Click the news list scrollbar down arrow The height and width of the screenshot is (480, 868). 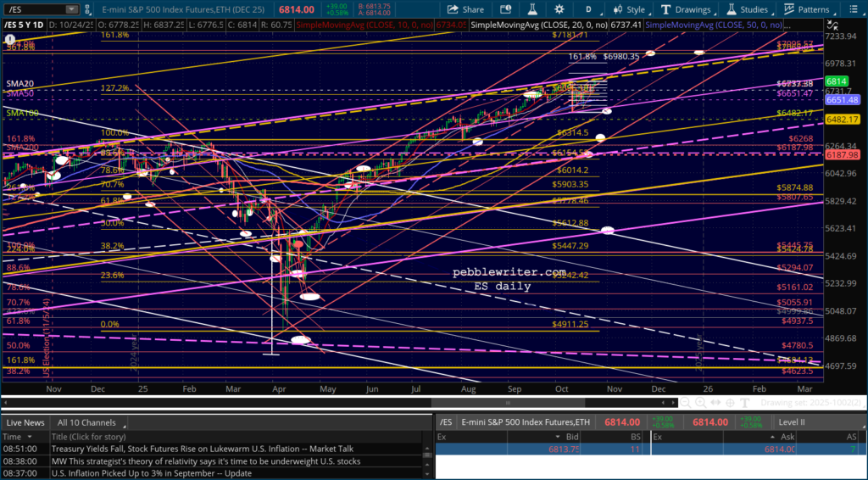pos(427,474)
